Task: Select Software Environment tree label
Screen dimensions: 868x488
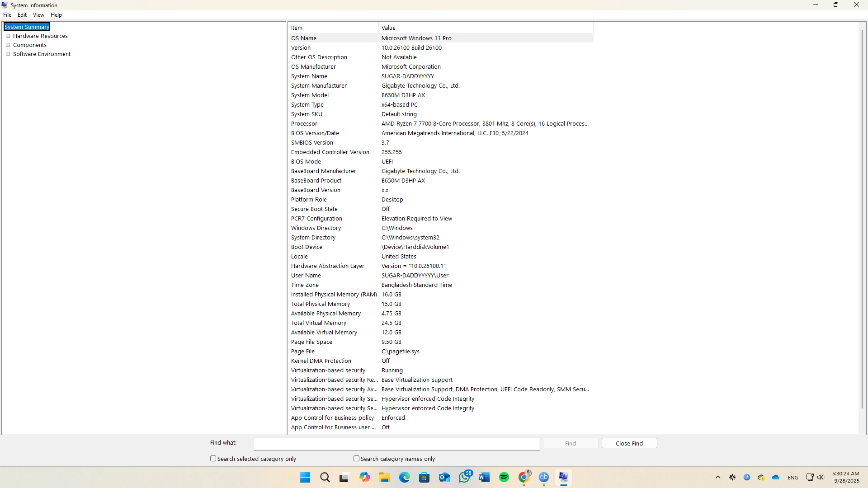Action: coord(42,54)
